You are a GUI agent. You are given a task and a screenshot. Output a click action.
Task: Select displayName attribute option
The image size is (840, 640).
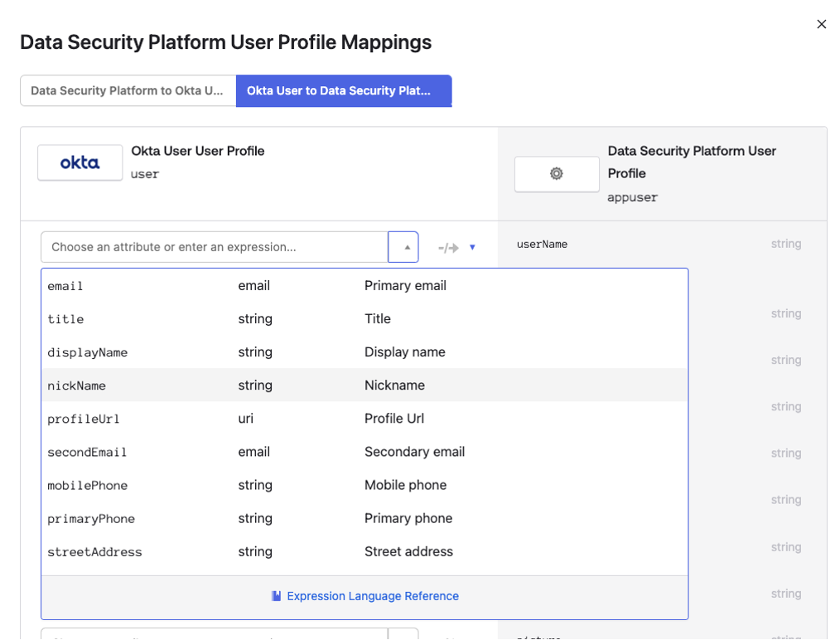click(x=364, y=352)
